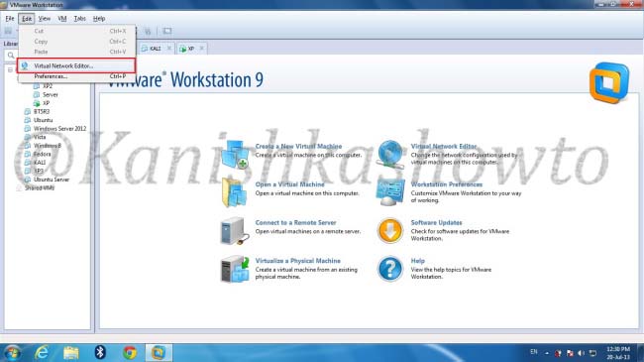Open the Create a New Virtual Machine link
This screenshot has width=644, height=362.
[298, 146]
